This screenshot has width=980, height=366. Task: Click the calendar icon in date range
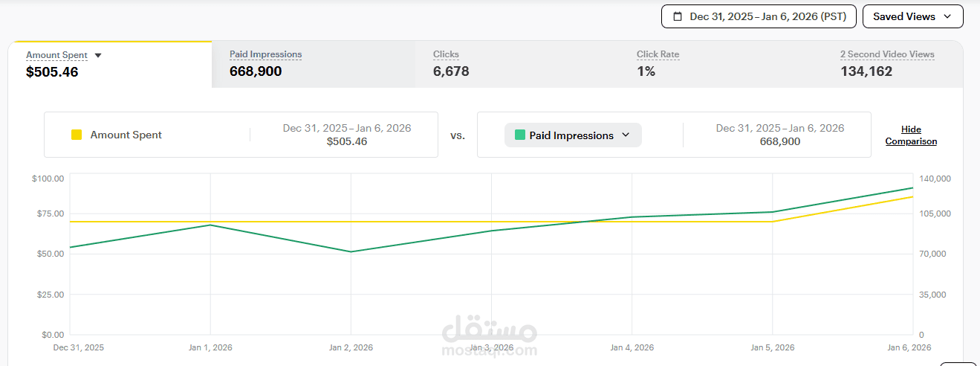(x=677, y=16)
